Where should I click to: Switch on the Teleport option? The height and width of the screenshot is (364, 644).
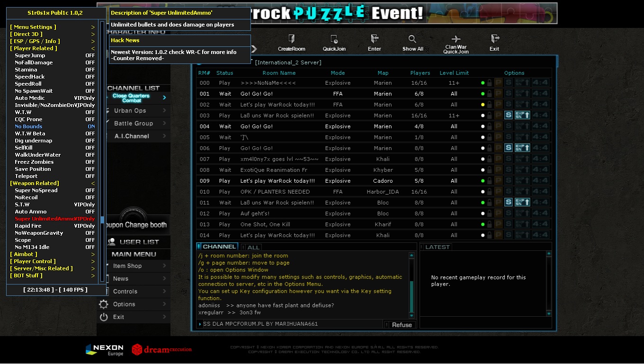pyautogui.click(x=54, y=176)
